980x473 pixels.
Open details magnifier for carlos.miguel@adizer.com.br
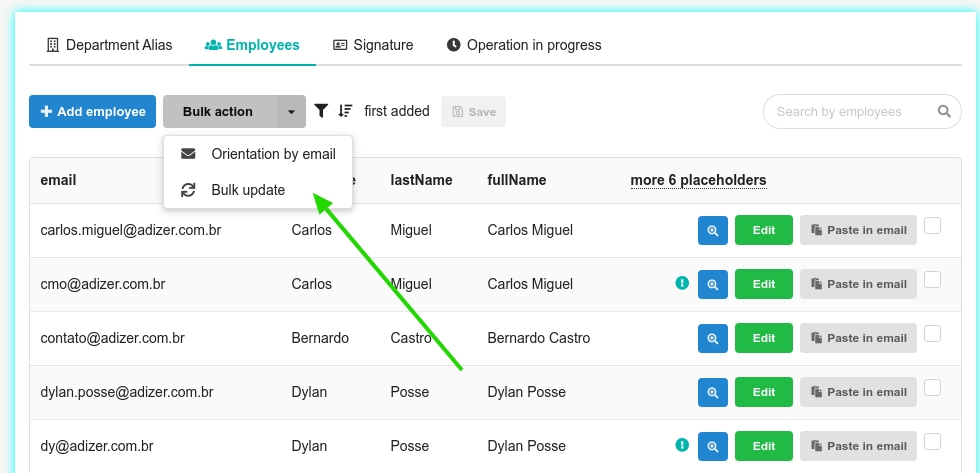(x=712, y=230)
